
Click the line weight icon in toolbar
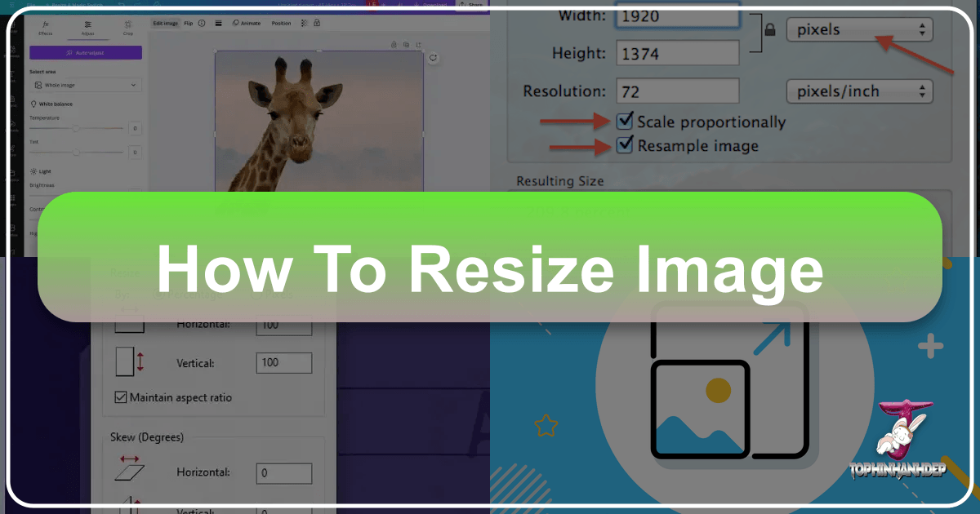[219, 23]
